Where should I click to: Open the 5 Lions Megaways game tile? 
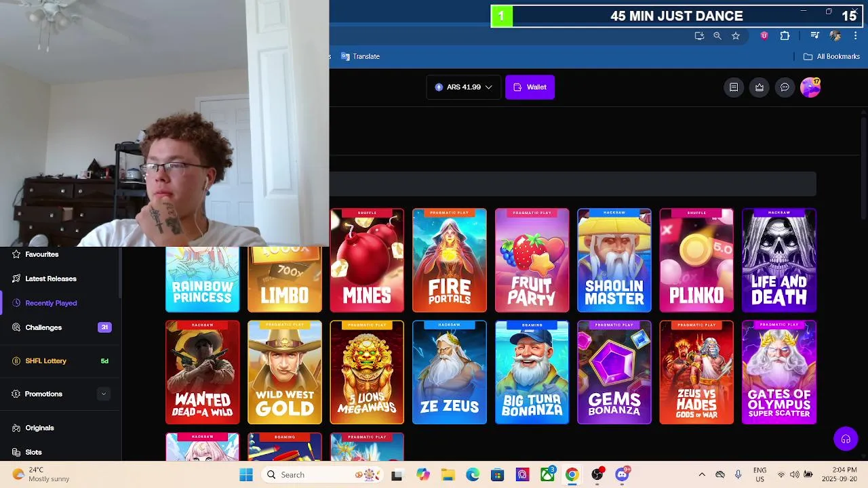pyautogui.click(x=367, y=372)
